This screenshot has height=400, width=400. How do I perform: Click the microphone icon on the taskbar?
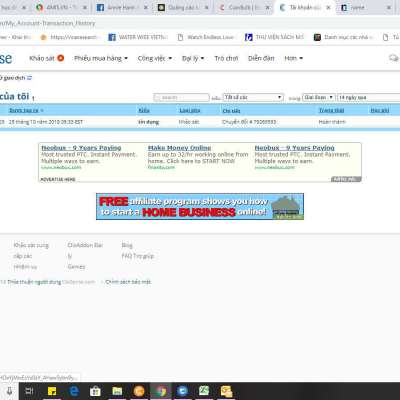coord(10,391)
